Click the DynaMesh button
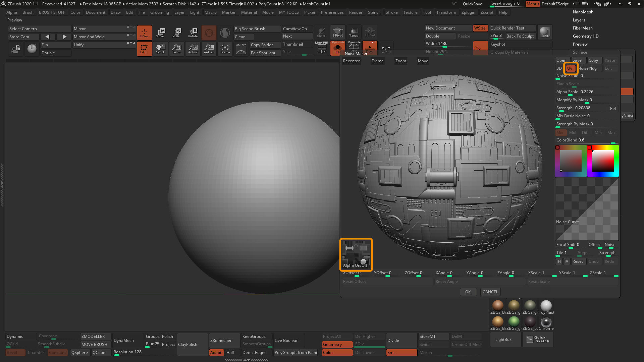The height and width of the screenshot is (362, 644). pyautogui.click(x=127, y=341)
